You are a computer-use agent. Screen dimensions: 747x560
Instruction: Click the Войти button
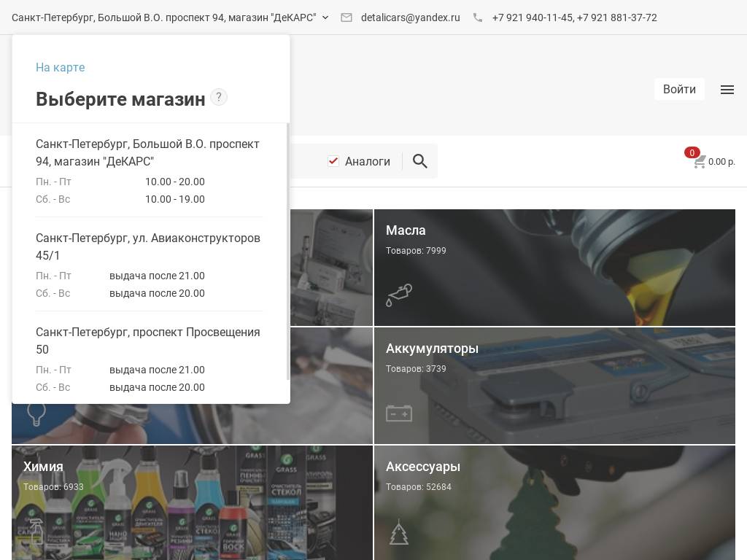pyautogui.click(x=679, y=89)
